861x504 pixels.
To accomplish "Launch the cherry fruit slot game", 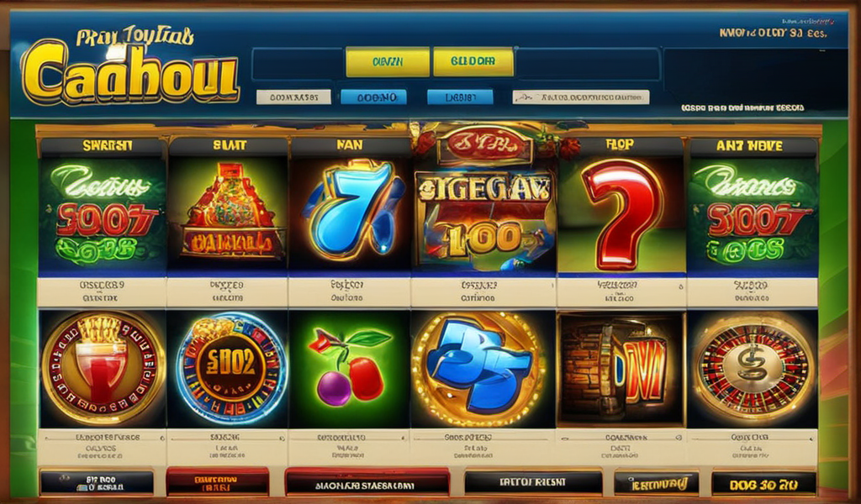I will [x=349, y=369].
